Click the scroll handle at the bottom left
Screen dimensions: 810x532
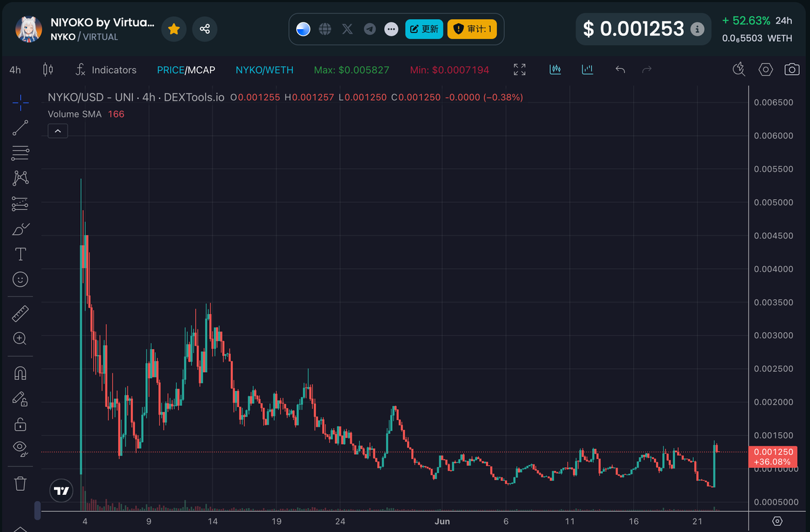[38, 509]
